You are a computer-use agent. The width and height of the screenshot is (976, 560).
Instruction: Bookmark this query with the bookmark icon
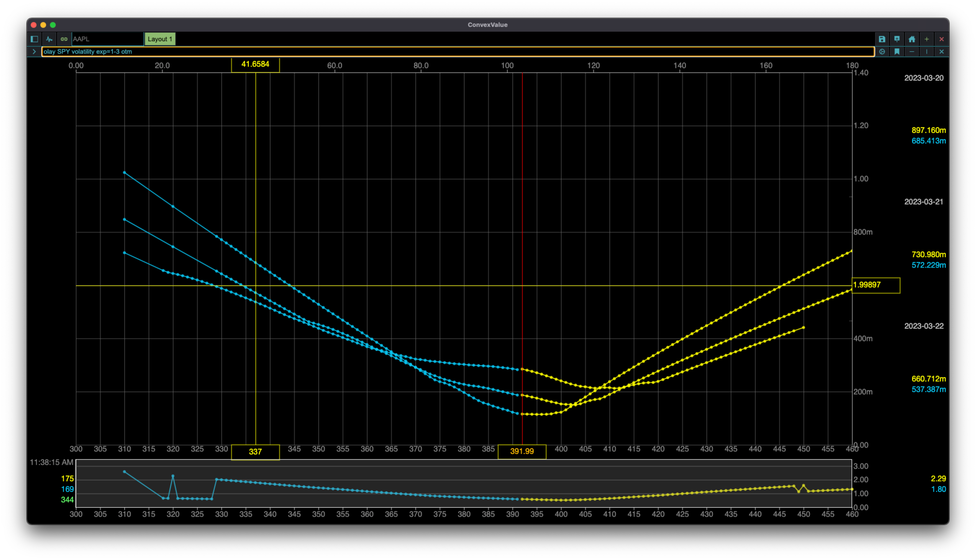(897, 52)
